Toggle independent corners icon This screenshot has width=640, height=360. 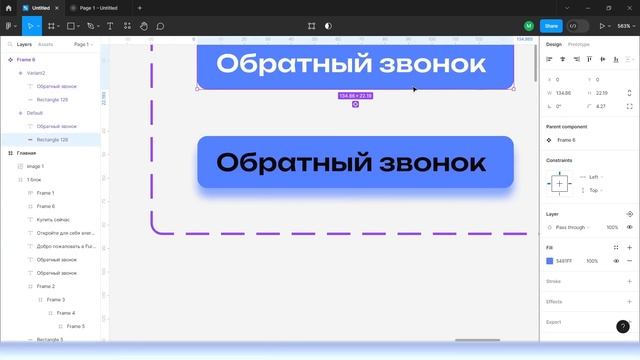click(x=629, y=106)
